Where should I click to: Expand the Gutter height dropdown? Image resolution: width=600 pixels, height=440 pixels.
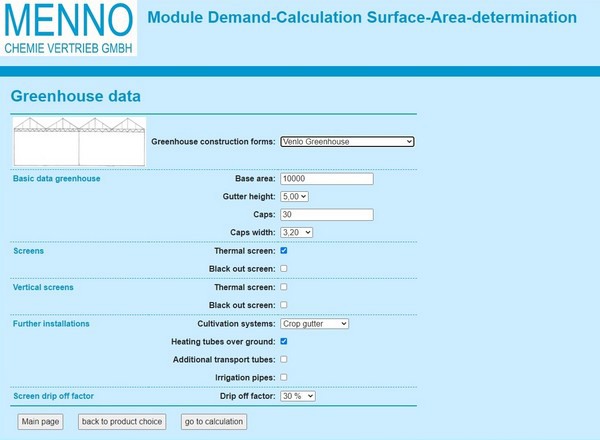tap(294, 197)
